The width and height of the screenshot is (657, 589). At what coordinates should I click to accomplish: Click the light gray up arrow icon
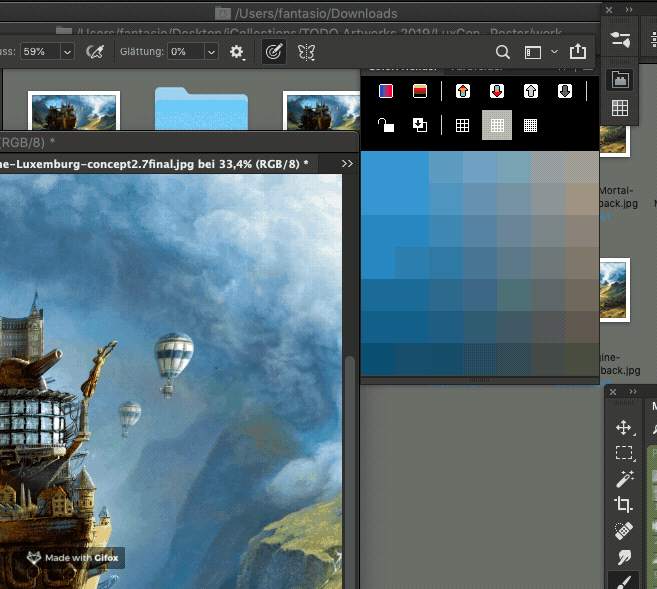tap(531, 91)
